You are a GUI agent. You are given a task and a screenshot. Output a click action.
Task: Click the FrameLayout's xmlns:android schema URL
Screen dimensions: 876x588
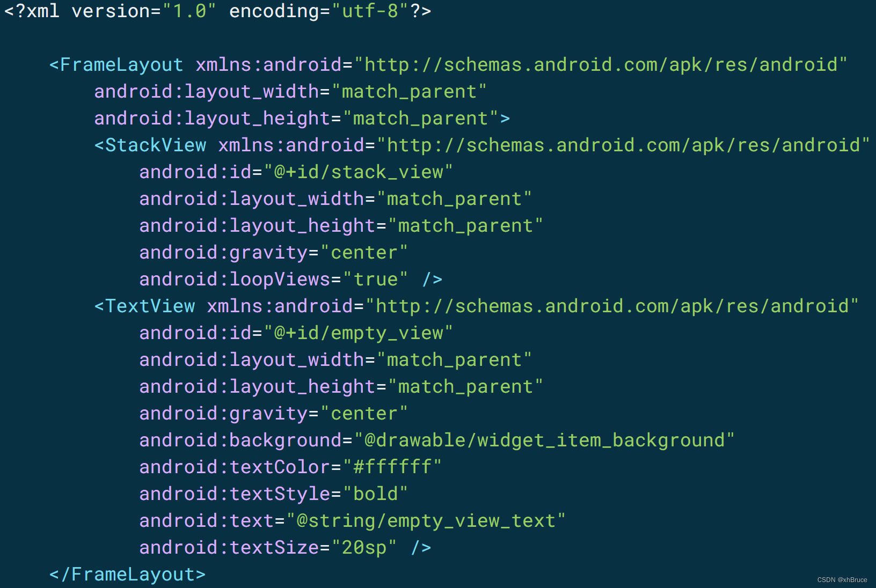[x=601, y=65]
